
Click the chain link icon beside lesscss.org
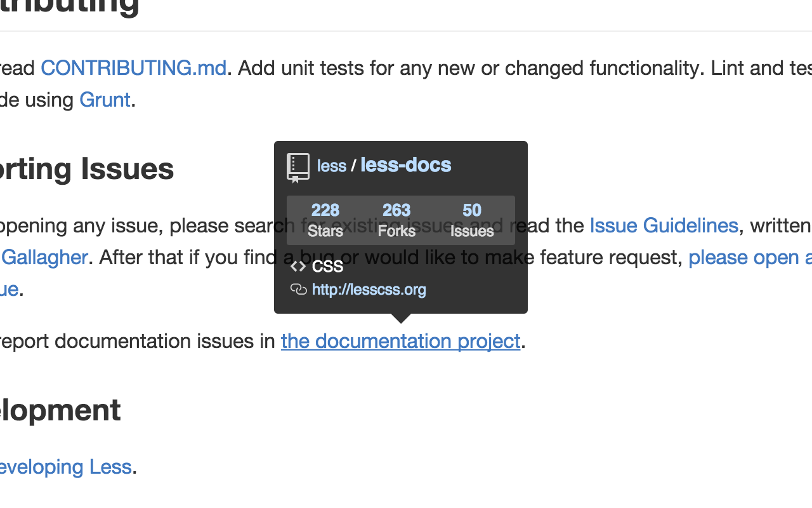pos(298,290)
